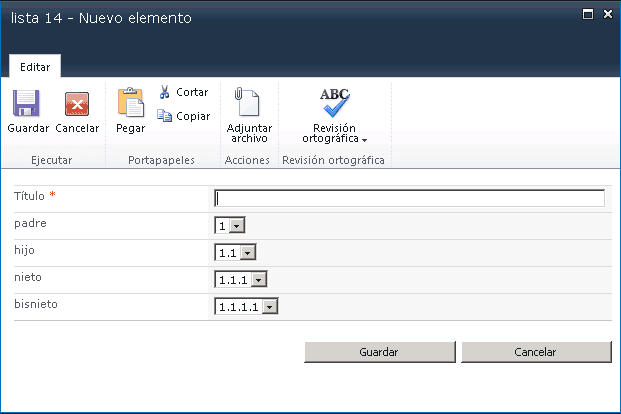
Task: Click the Guardar floppy disk ribbon icon
Action: coord(26,103)
